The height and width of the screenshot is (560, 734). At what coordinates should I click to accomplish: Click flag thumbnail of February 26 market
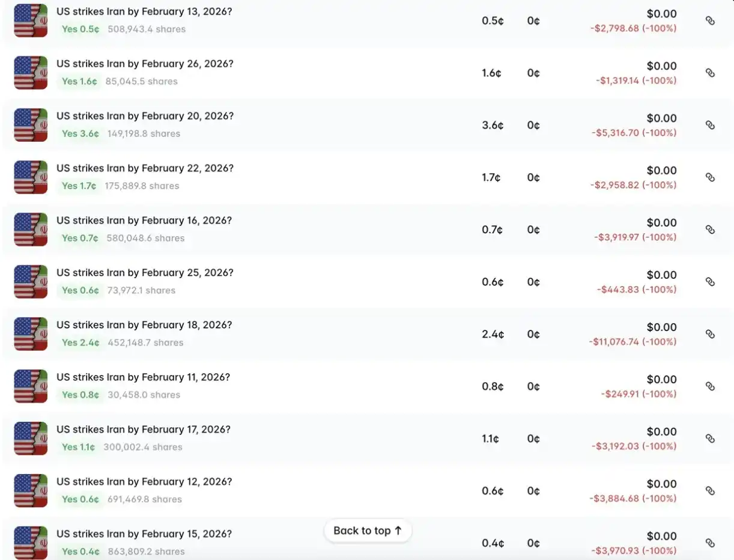tap(31, 73)
